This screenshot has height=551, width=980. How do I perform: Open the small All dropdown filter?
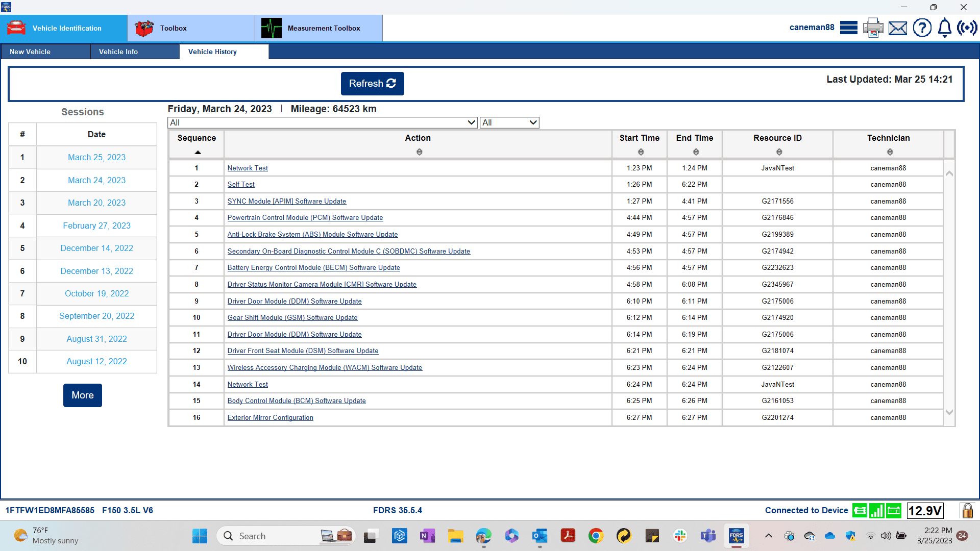(509, 122)
